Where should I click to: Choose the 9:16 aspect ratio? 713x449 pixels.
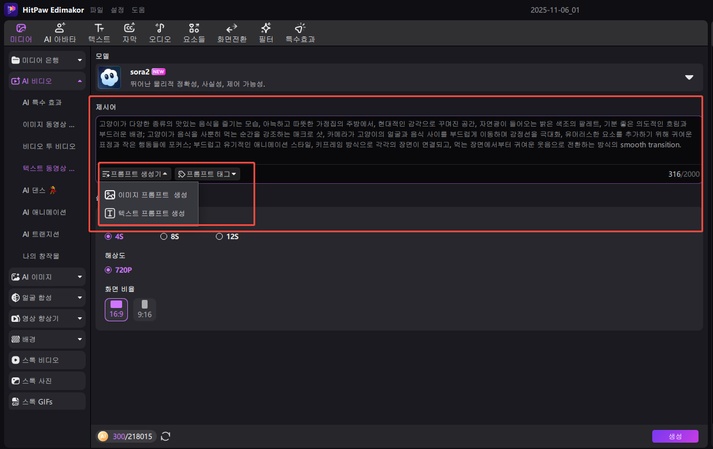click(x=145, y=309)
